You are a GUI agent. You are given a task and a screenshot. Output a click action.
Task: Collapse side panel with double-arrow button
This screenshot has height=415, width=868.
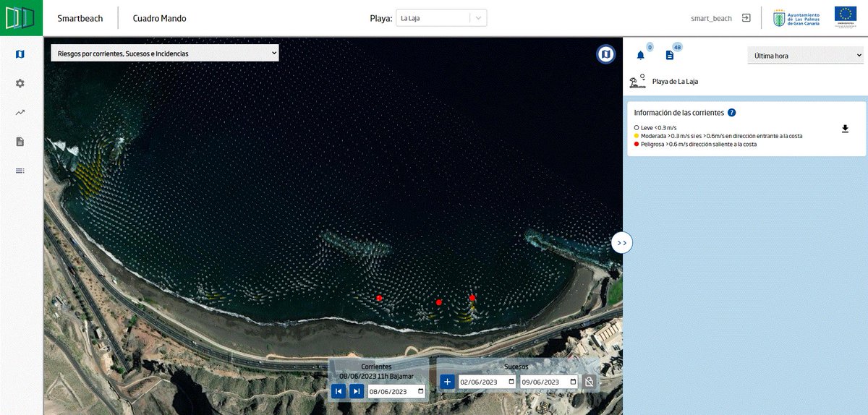pyautogui.click(x=622, y=243)
